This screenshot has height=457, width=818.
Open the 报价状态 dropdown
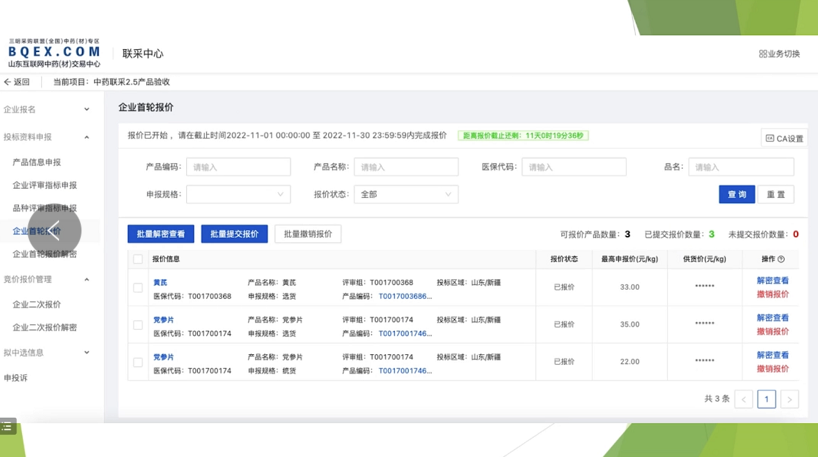point(406,194)
